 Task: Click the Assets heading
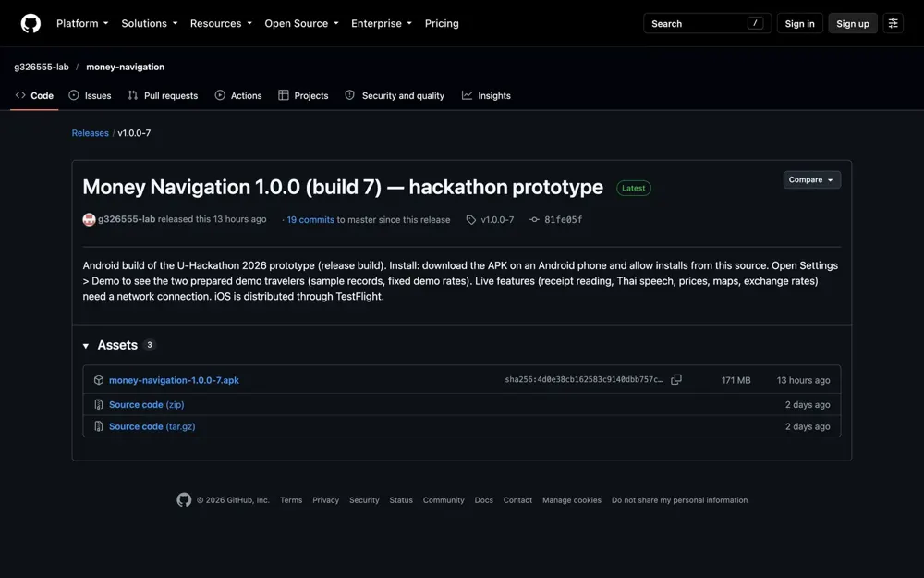pos(117,345)
